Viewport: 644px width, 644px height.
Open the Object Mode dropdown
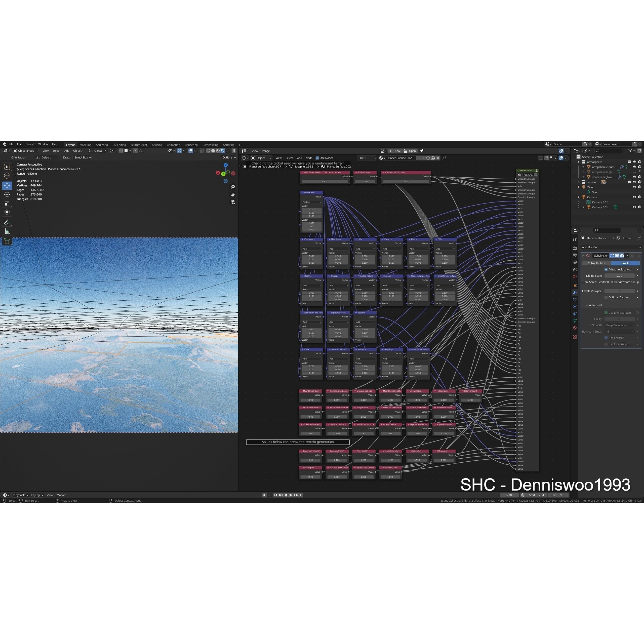click(x=26, y=151)
